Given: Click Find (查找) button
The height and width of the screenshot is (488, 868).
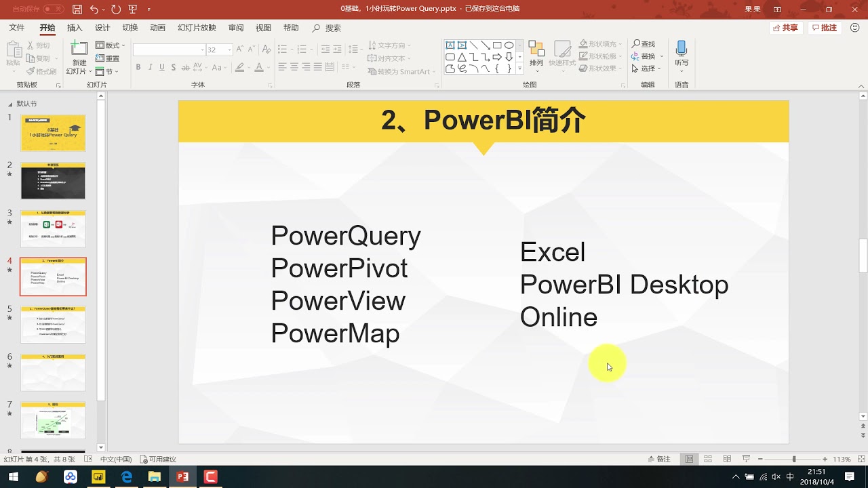Looking at the screenshot, I should coord(644,44).
